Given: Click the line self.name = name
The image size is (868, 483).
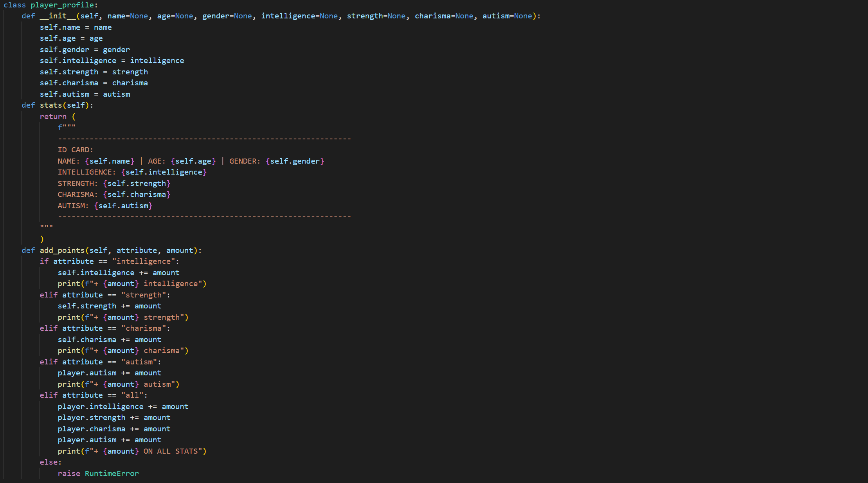Looking at the screenshot, I should 76,27.
